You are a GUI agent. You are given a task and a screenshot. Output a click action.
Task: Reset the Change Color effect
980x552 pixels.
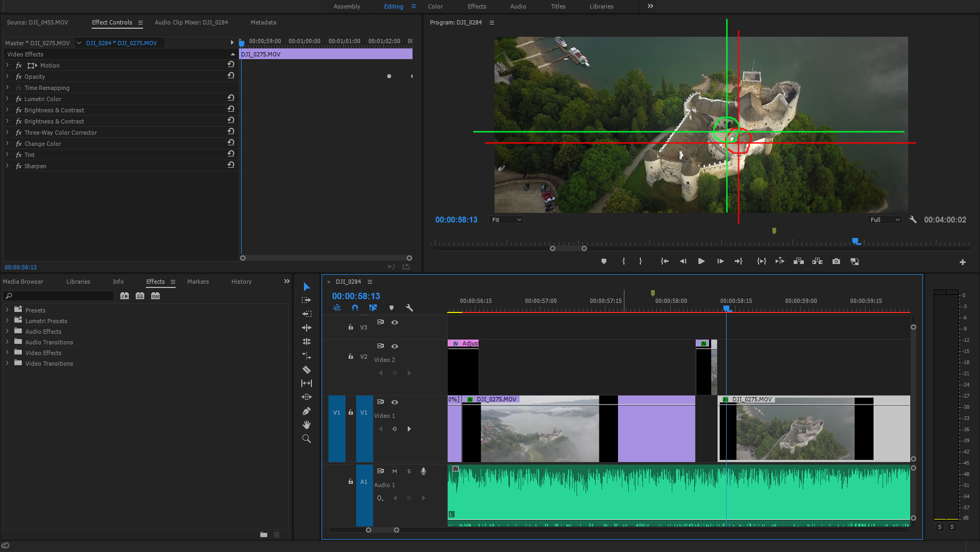[x=230, y=143]
